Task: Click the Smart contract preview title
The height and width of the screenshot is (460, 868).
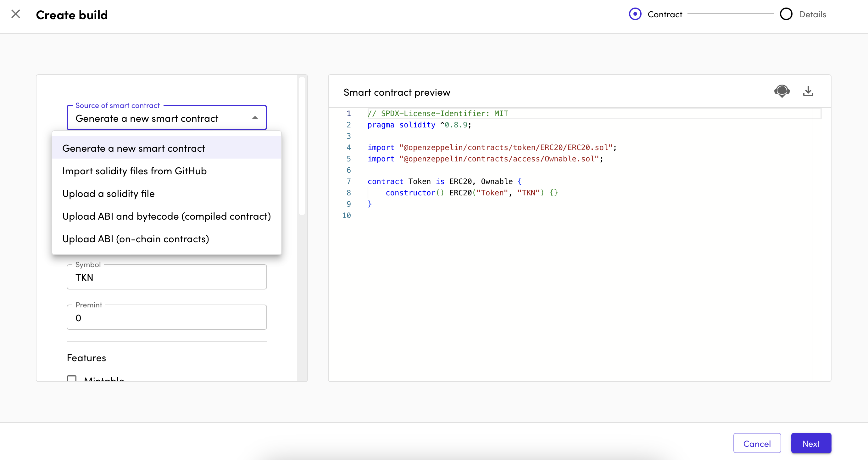Action: (x=397, y=92)
